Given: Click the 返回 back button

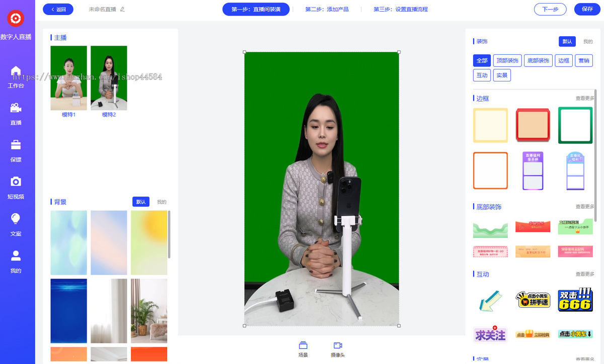Looking at the screenshot, I should coord(58,9).
